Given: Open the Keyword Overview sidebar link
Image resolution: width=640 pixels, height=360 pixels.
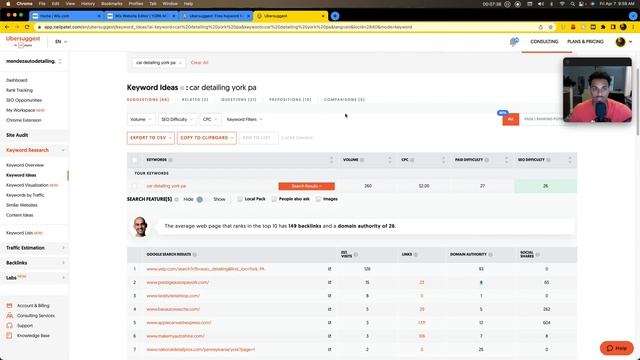Looking at the screenshot, I should click(25, 165).
